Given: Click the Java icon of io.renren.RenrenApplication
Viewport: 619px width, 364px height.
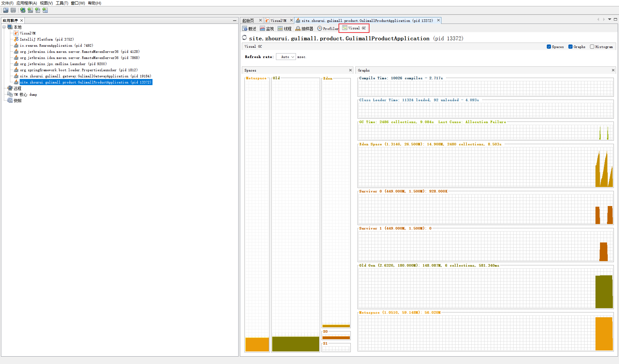Looking at the screenshot, I should tap(16, 45).
